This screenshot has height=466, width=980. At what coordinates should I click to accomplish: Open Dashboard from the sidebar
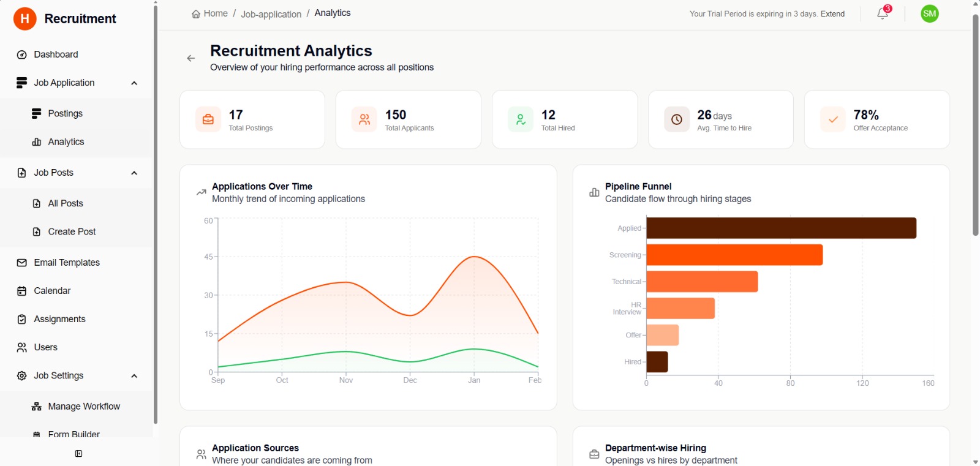pos(56,54)
